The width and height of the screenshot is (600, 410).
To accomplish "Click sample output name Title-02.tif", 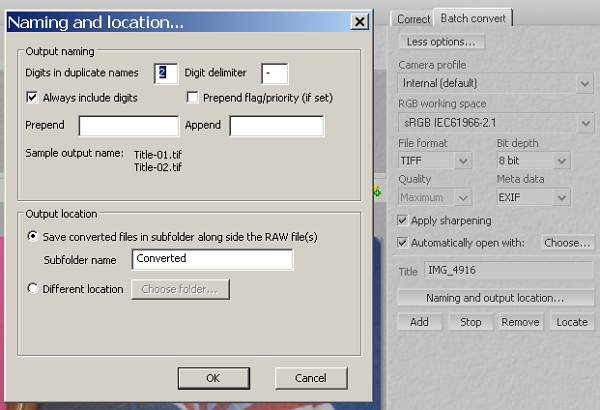I will point(158,167).
